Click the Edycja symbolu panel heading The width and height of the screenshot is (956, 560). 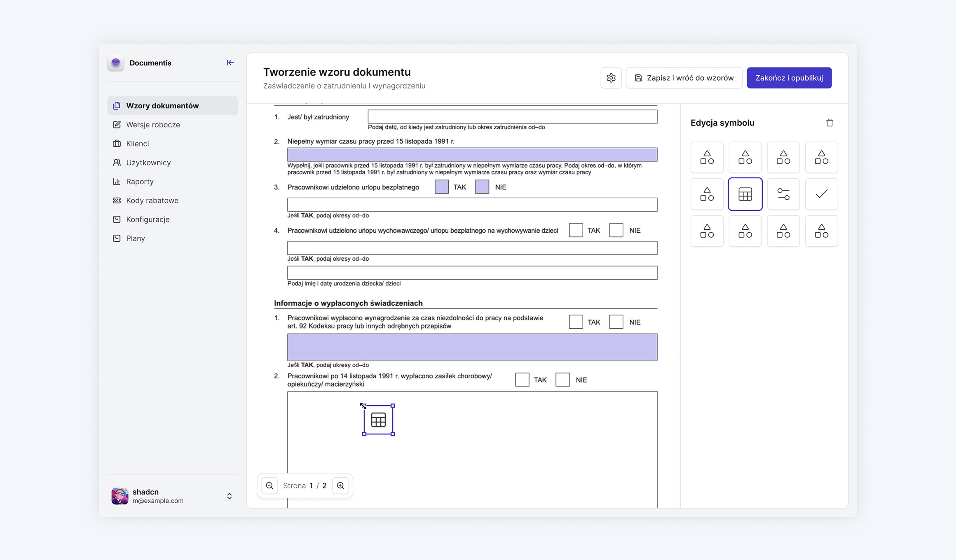point(722,123)
